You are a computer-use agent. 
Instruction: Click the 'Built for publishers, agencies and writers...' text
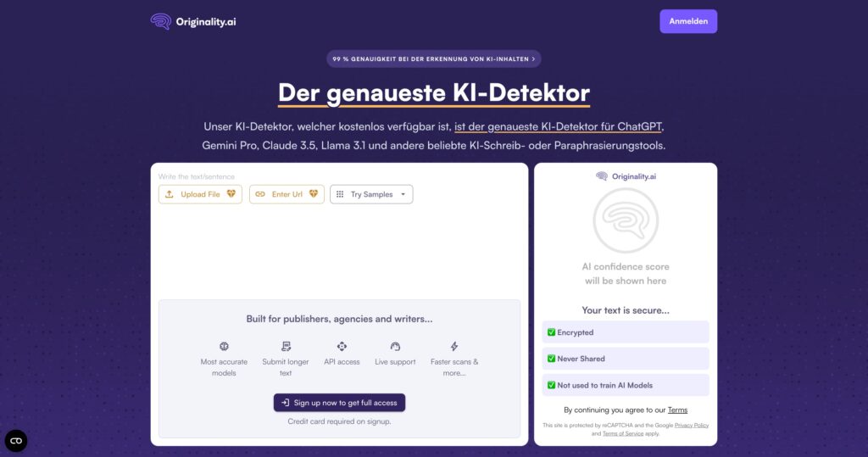pos(339,319)
